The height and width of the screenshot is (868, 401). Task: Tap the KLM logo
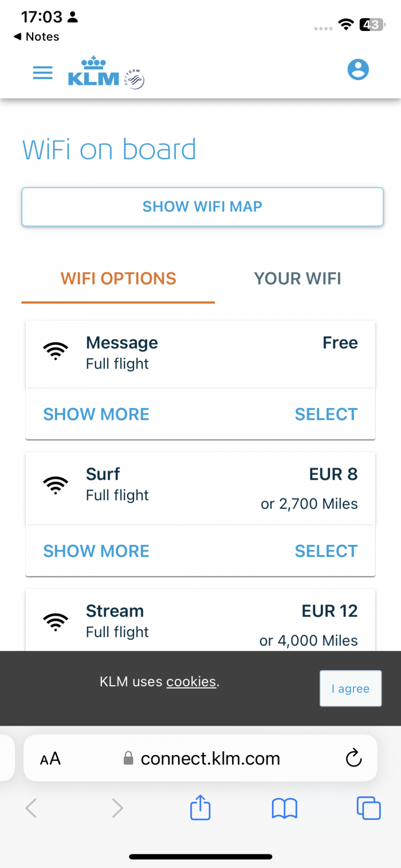(x=106, y=72)
